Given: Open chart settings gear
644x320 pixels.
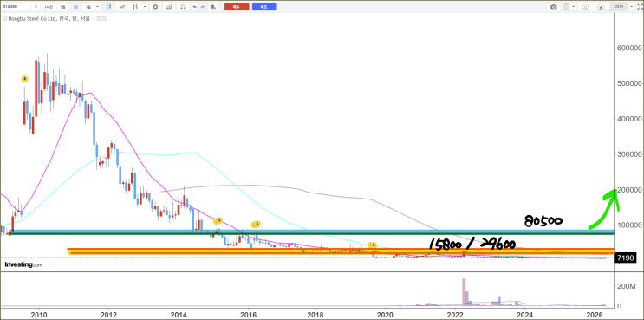Looking at the screenshot, I should click(x=156, y=7).
